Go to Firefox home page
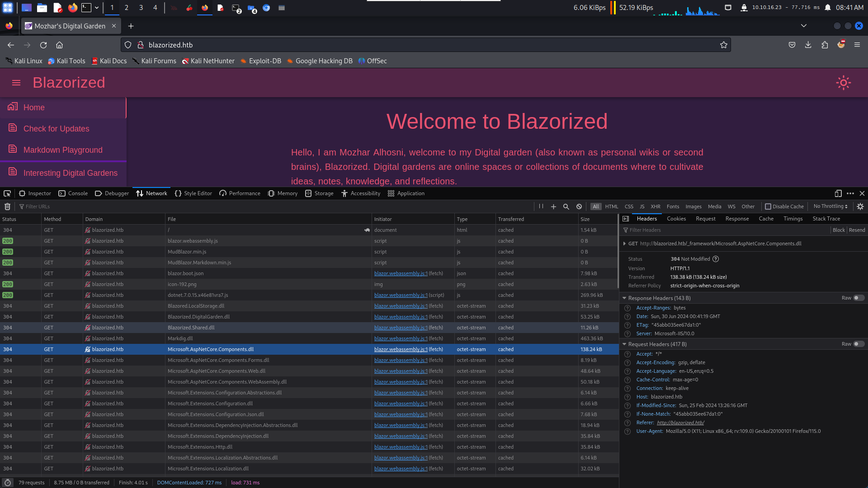Screen dimensions: 868x488 (59, 45)
